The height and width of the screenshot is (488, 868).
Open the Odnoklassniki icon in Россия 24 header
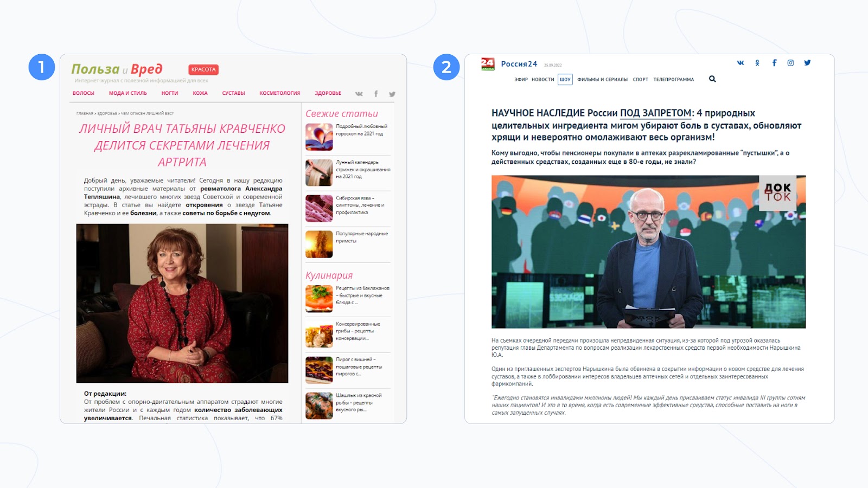pyautogui.click(x=757, y=63)
